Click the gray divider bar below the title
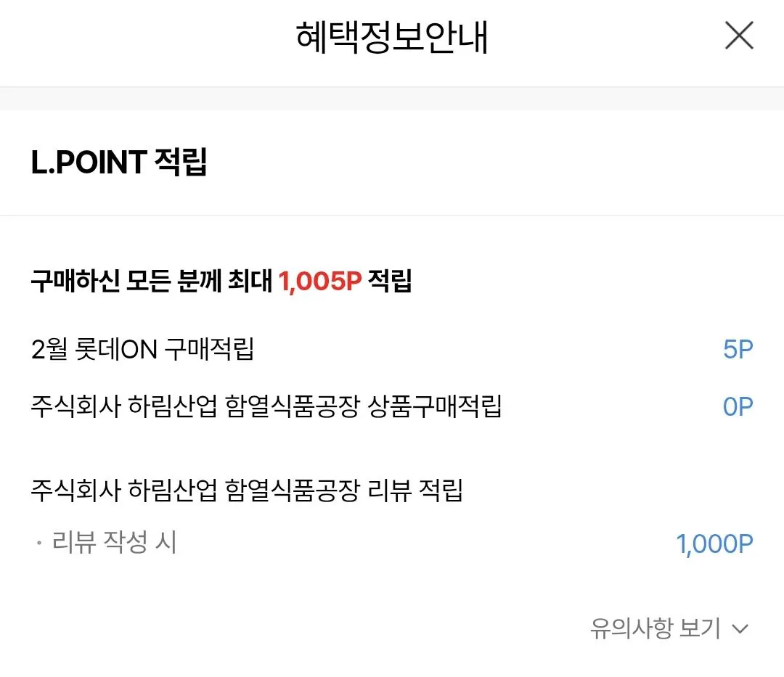This screenshot has width=784, height=677. pos(392,99)
